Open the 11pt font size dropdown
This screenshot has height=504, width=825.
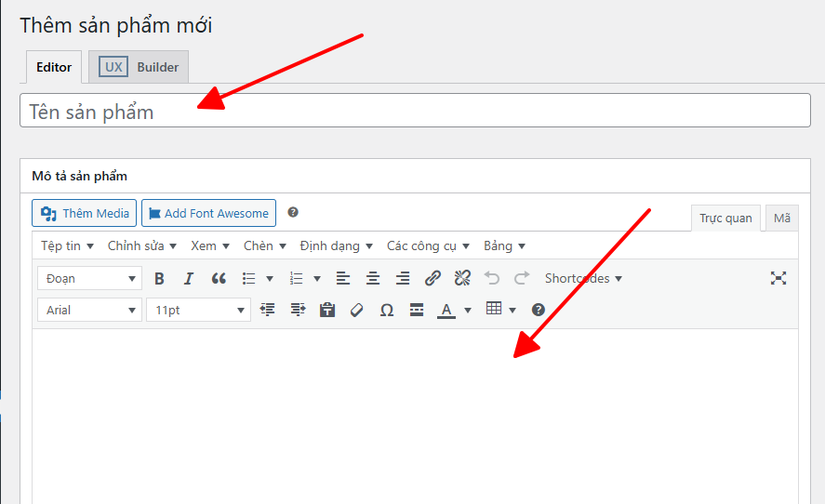(x=198, y=310)
